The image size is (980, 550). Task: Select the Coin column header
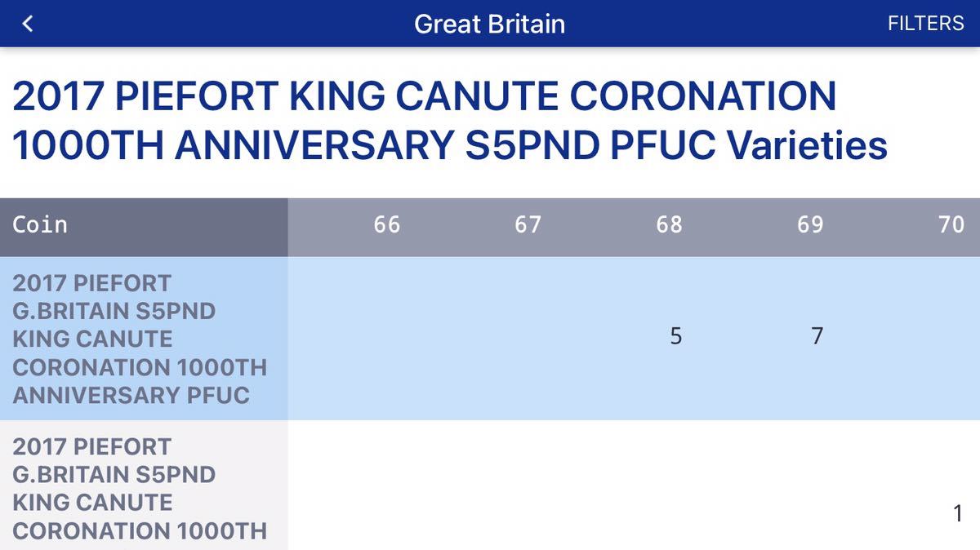(41, 225)
